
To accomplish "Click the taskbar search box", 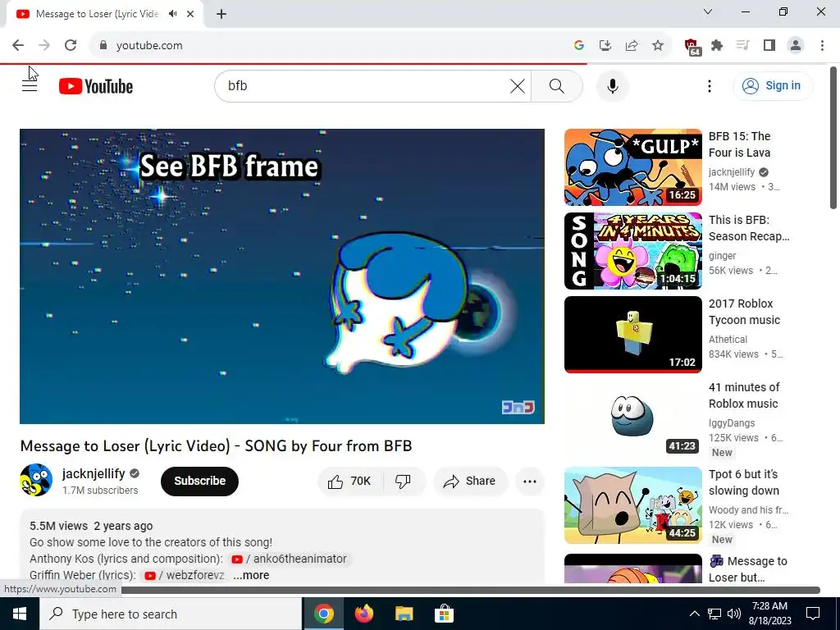I will tap(171, 614).
